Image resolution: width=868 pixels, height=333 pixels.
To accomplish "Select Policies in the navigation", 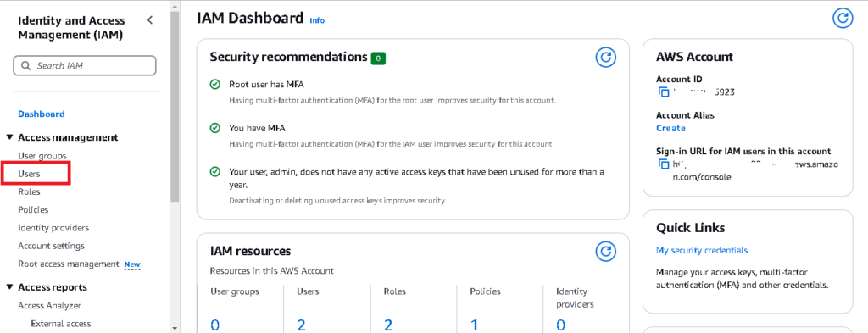I will 33,209.
